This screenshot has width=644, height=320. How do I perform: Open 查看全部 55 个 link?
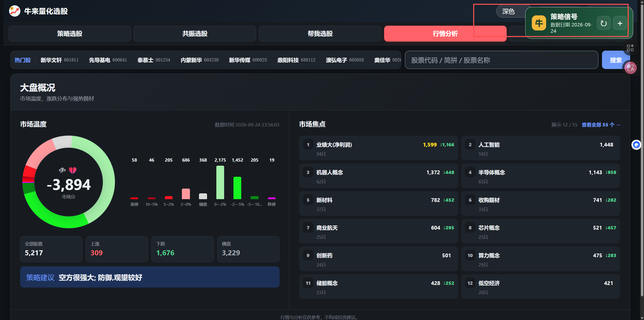[x=601, y=125]
